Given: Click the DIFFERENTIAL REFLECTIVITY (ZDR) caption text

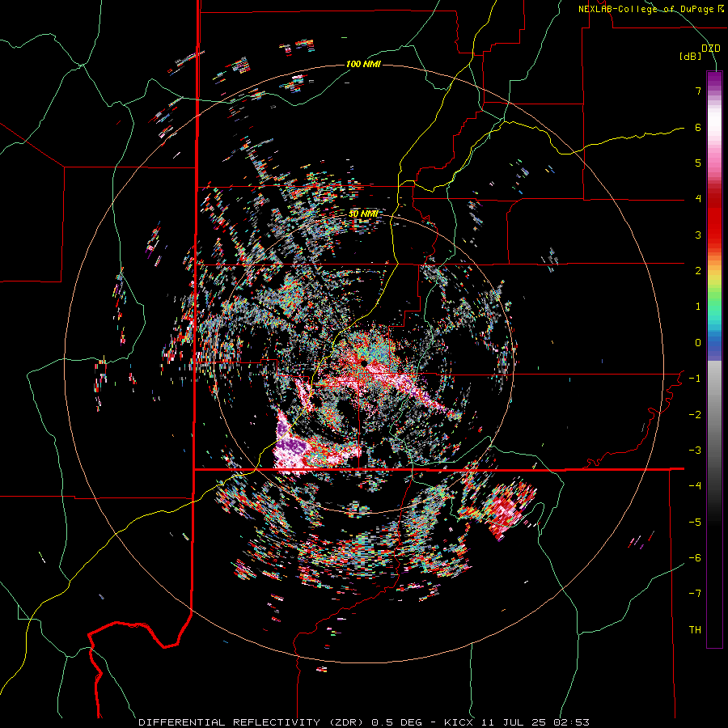Looking at the screenshot, I should pos(252,722).
